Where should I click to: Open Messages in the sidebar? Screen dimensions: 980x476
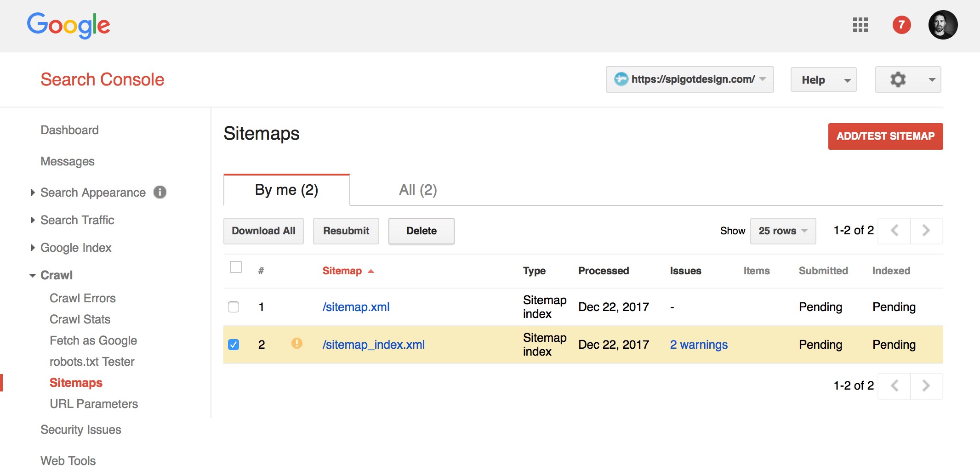pyautogui.click(x=68, y=161)
